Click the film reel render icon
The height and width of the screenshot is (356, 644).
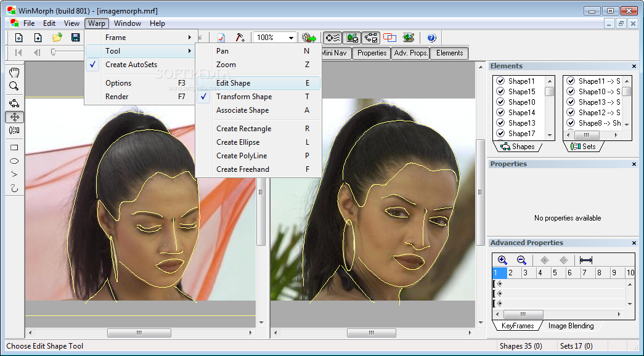309,38
